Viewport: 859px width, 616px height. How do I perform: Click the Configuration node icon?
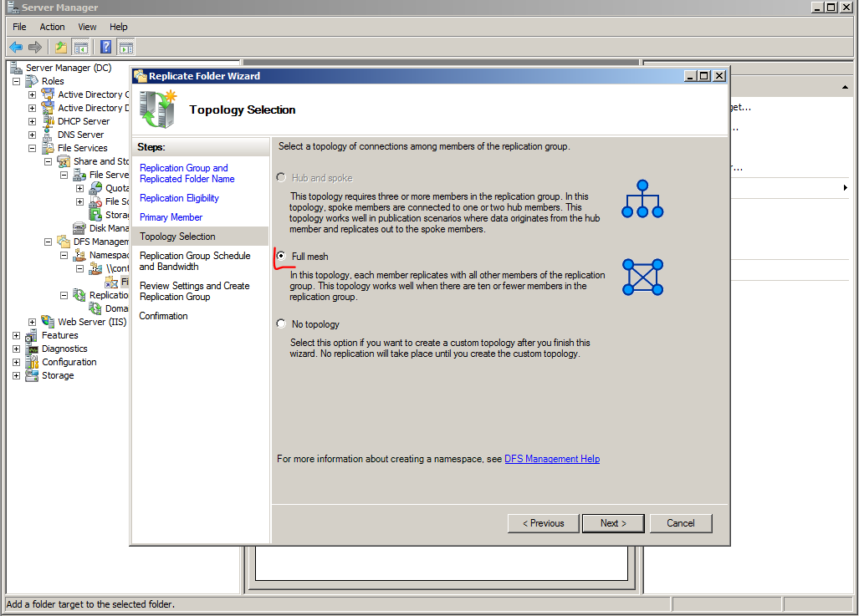[32, 362]
